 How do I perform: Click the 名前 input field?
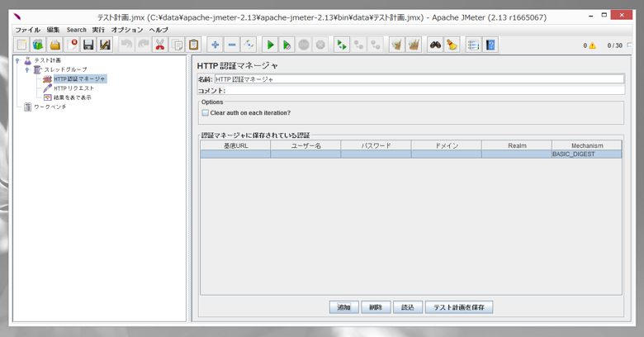coord(419,79)
